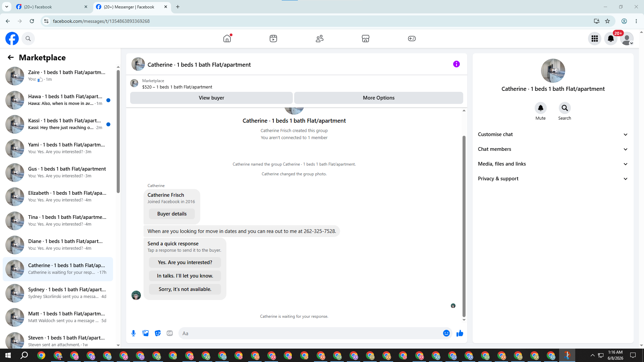The height and width of the screenshot is (362, 644).
Task: Open the Gaming controller icon
Action: pos(412,39)
